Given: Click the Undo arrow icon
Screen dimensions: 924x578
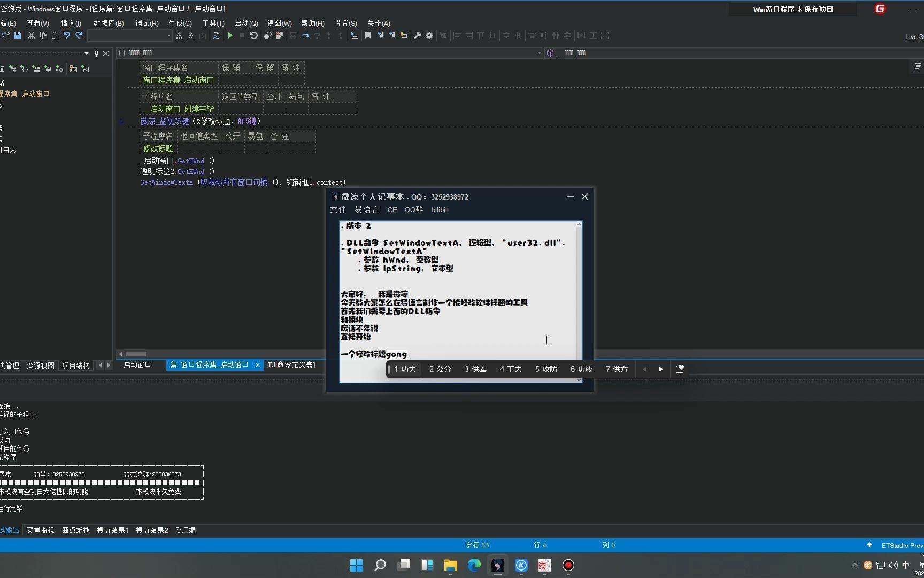Looking at the screenshot, I should coord(67,35).
